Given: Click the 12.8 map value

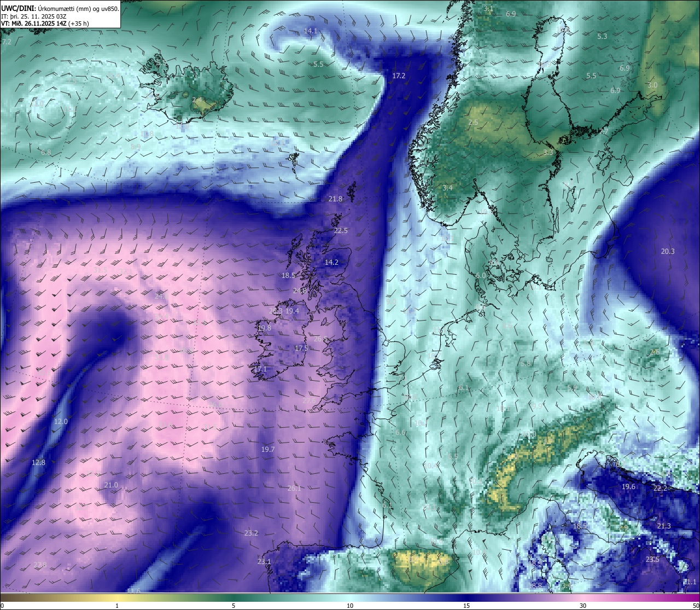Looking at the screenshot, I should point(38,462).
